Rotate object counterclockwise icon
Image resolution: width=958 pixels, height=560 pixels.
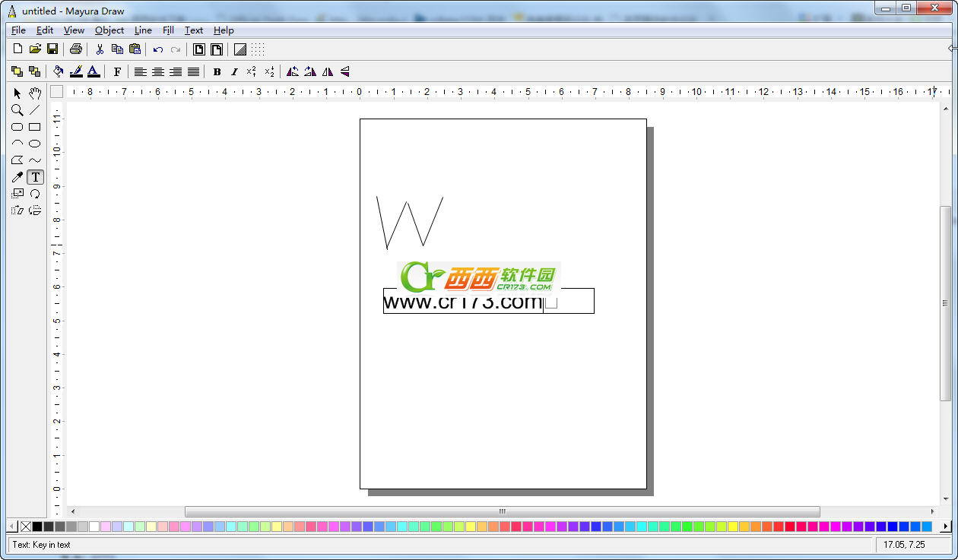click(x=293, y=71)
